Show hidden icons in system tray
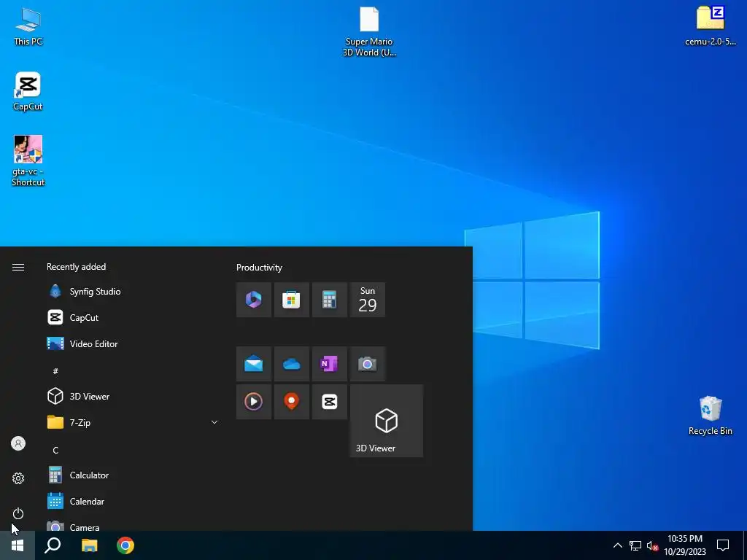The width and height of the screenshot is (747, 560). tap(617, 545)
